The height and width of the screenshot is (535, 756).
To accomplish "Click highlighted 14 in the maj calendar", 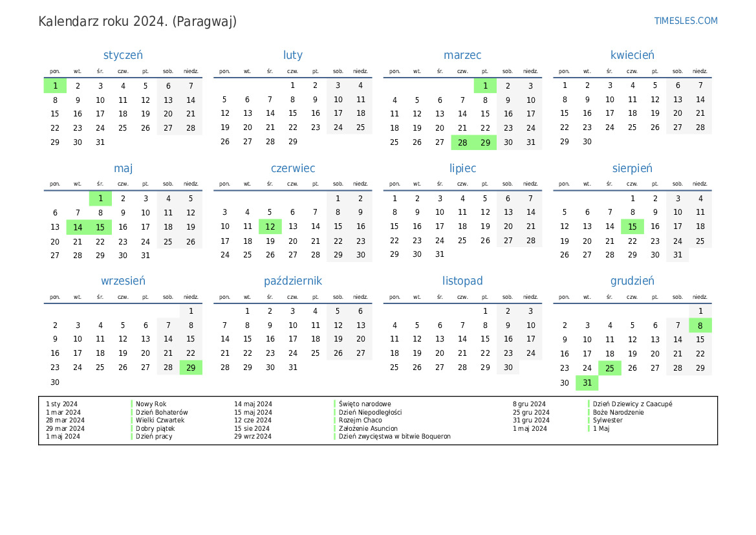I will [78, 227].
